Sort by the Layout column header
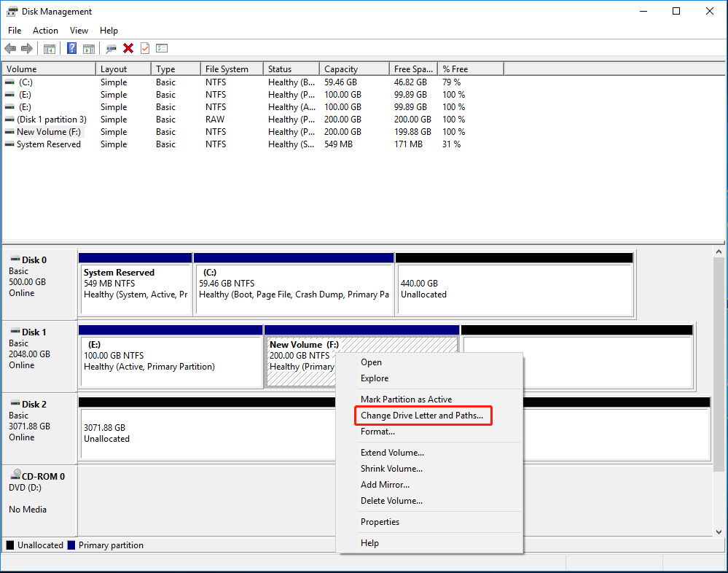Viewport: 728px width, 573px height. coord(123,69)
